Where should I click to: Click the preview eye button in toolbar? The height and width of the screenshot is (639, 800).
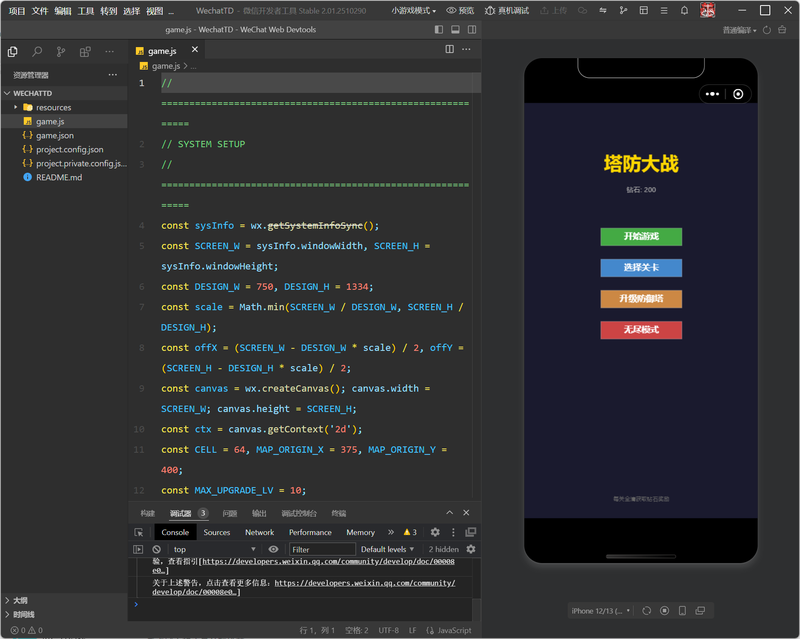pyautogui.click(x=460, y=10)
